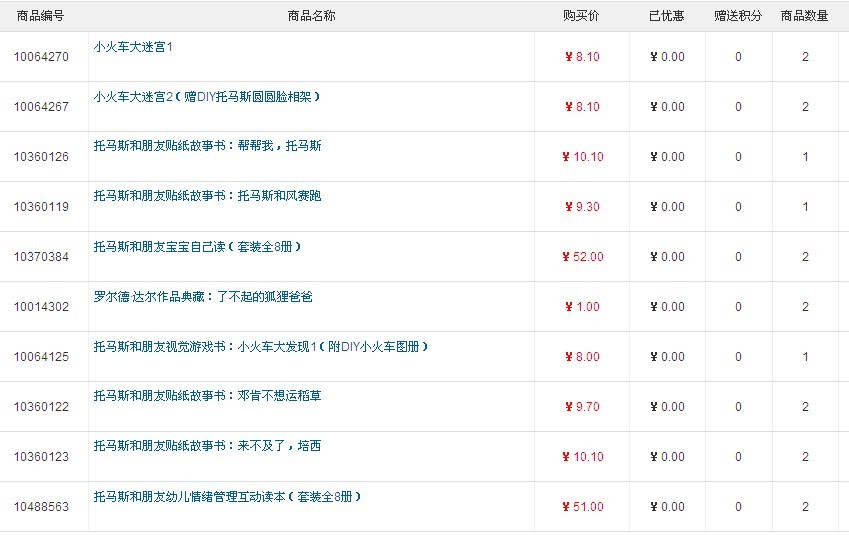
Task: Click the 赠送积分 column header
Action: pos(738,16)
